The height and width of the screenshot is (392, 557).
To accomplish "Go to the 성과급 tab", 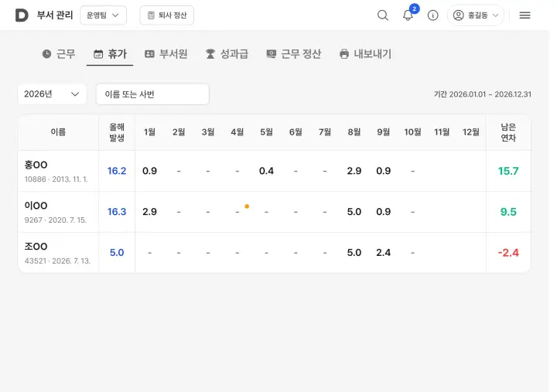I will [x=227, y=54].
